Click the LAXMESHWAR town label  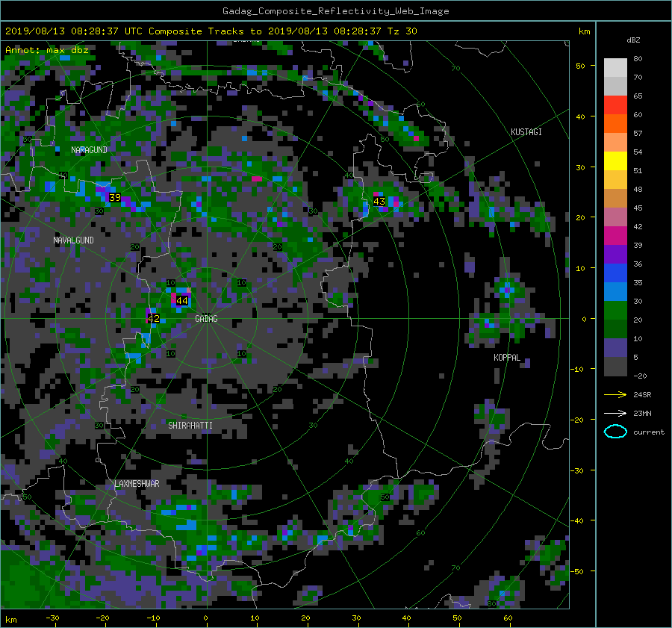click(137, 484)
